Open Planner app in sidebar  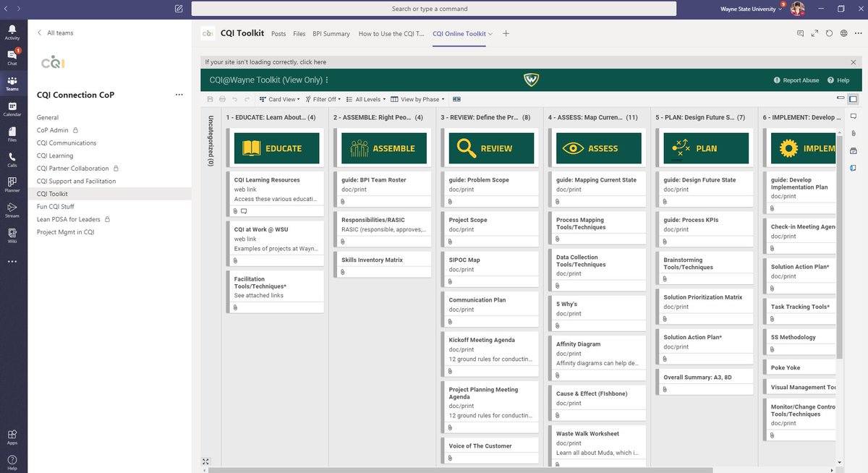click(x=12, y=184)
